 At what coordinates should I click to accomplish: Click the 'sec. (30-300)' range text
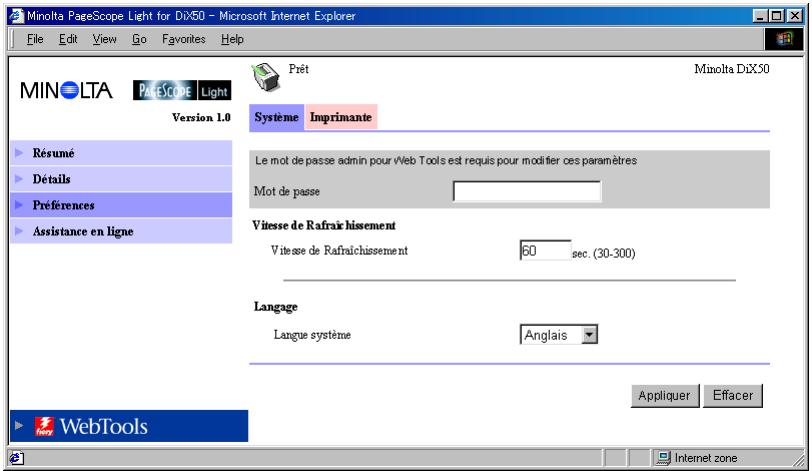pyautogui.click(x=603, y=253)
